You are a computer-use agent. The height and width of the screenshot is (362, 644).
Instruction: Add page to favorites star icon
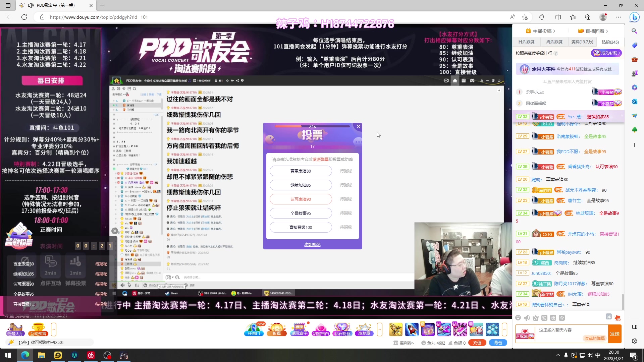[525, 17]
